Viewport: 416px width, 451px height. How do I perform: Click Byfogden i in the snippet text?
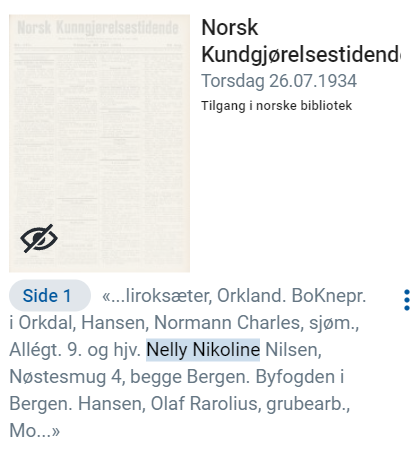(300, 377)
